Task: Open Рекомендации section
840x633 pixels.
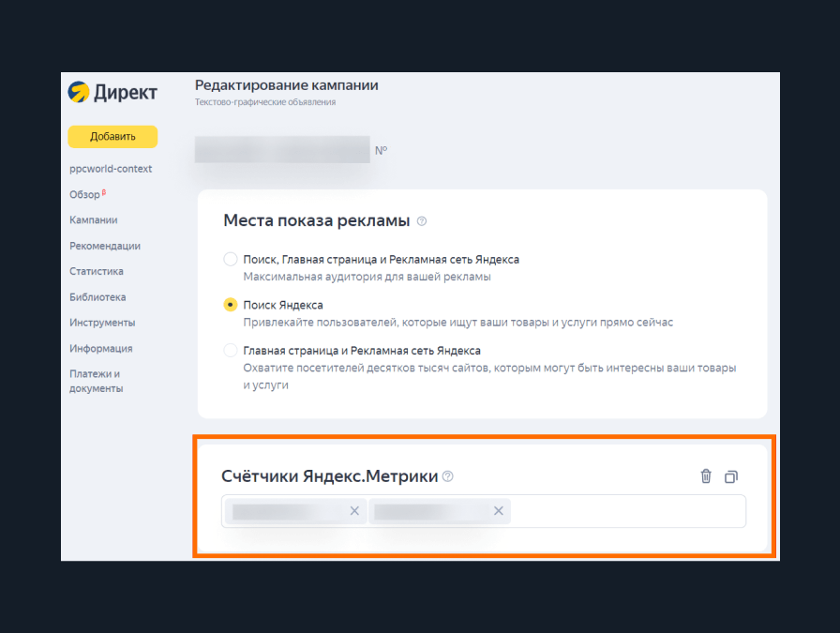Action: 105,246
